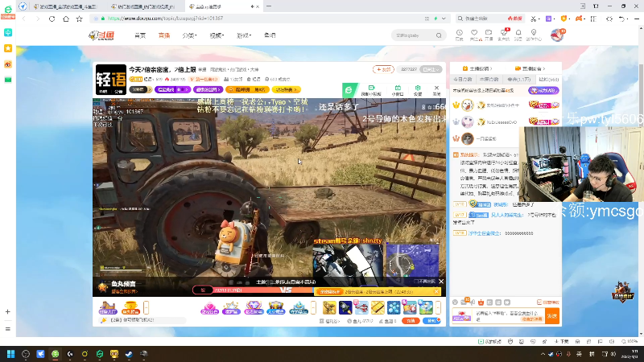Click the Douyu logo in the header
This screenshot has width=644, height=362.
[x=101, y=35]
